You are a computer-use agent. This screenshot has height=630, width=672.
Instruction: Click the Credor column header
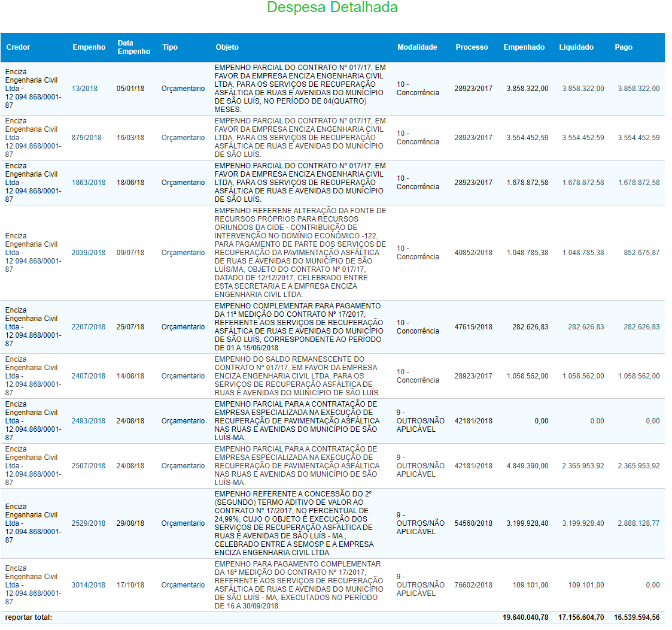tap(18, 47)
